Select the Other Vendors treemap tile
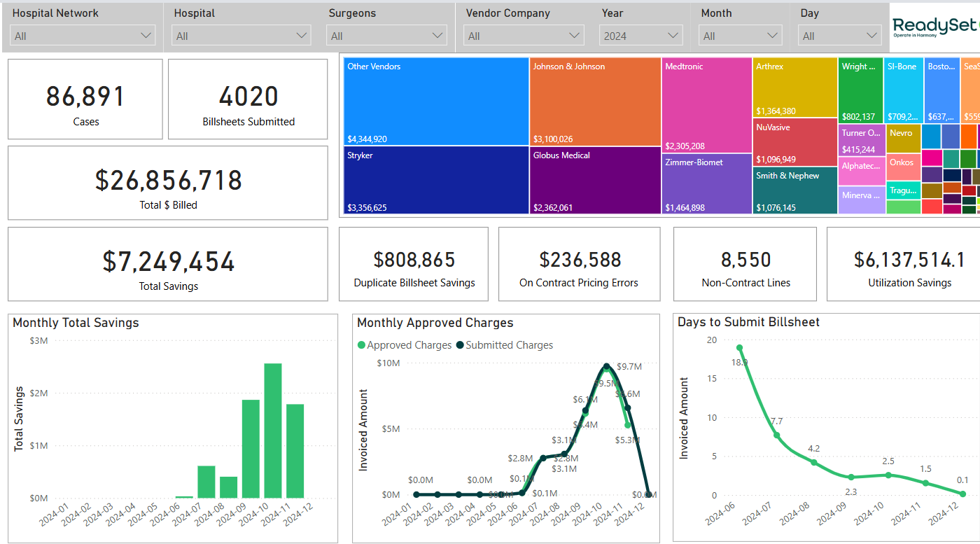Screen dimensions: 980x544 tap(436, 102)
